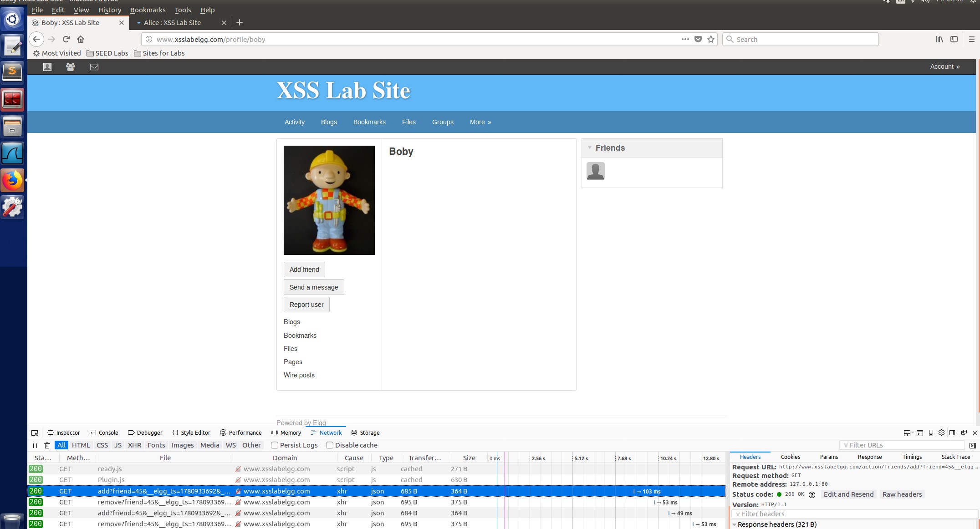
Task: Filter requests by XHR
Action: coord(134,445)
